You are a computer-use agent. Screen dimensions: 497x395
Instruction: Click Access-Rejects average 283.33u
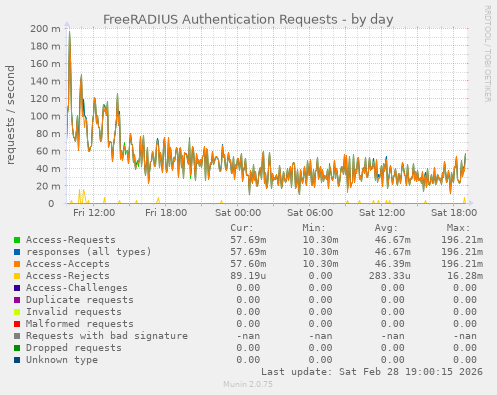(x=389, y=276)
